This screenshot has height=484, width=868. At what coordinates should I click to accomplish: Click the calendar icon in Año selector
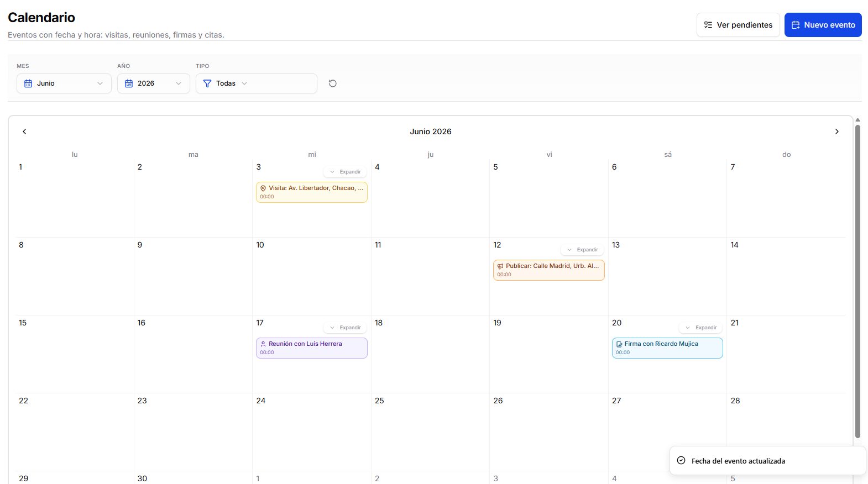129,83
